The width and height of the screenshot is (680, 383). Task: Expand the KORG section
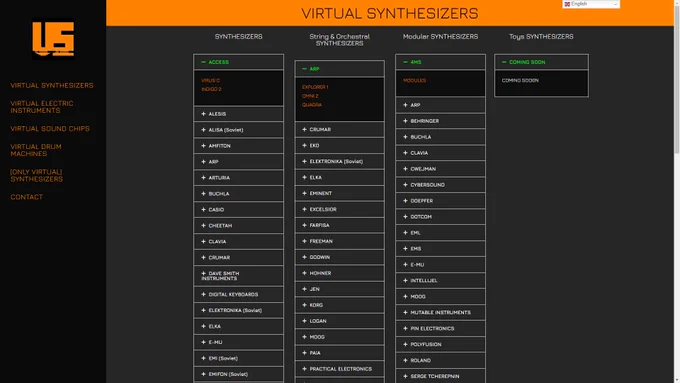coord(340,305)
